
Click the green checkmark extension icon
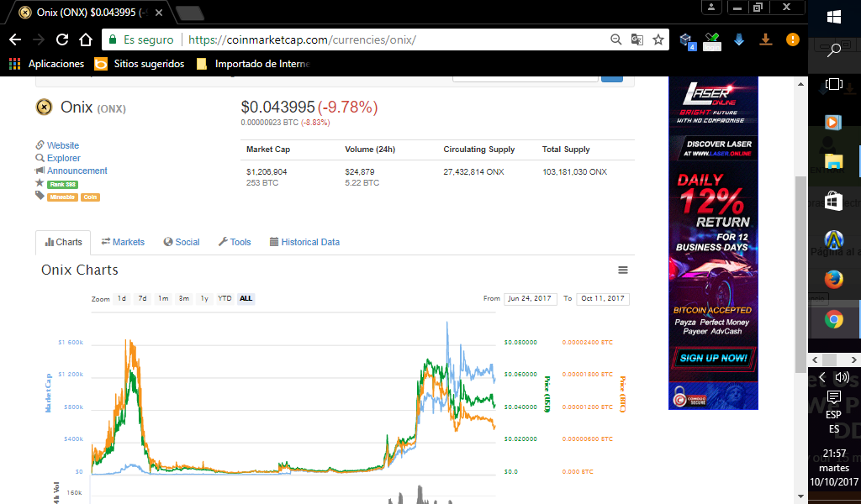click(712, 41)
